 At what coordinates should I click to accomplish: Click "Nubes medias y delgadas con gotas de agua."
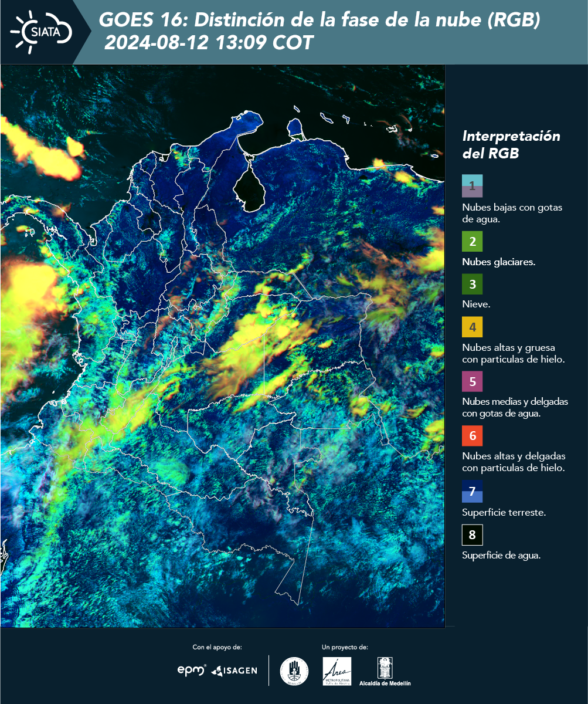point(515,408)
